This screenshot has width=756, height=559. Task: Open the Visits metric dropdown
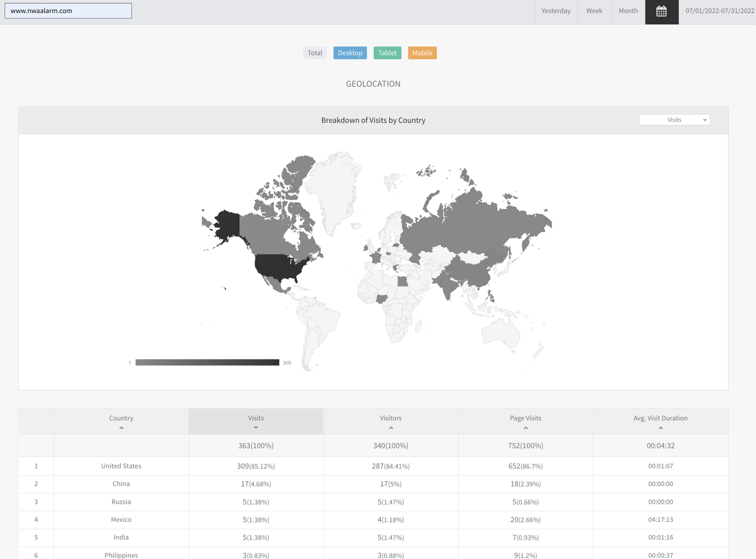674,120
